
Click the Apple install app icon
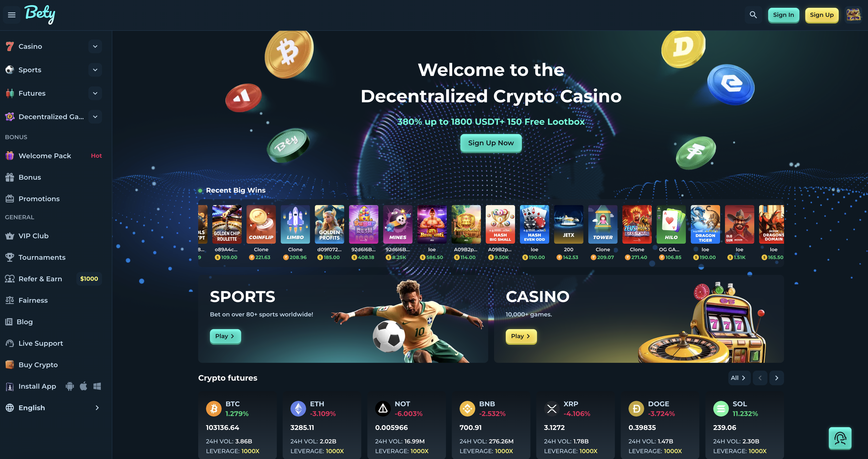[83, 386]
